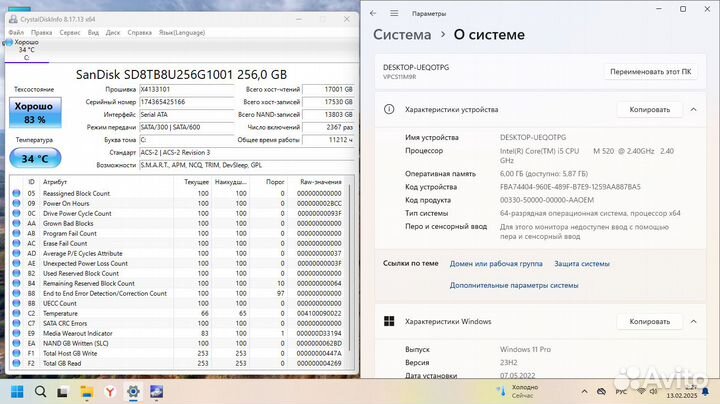Open the Диск menu in CrystalDiskInfo
Image resolution: width=720 pixels, height=404 pixels.
(x=112, y=33)
